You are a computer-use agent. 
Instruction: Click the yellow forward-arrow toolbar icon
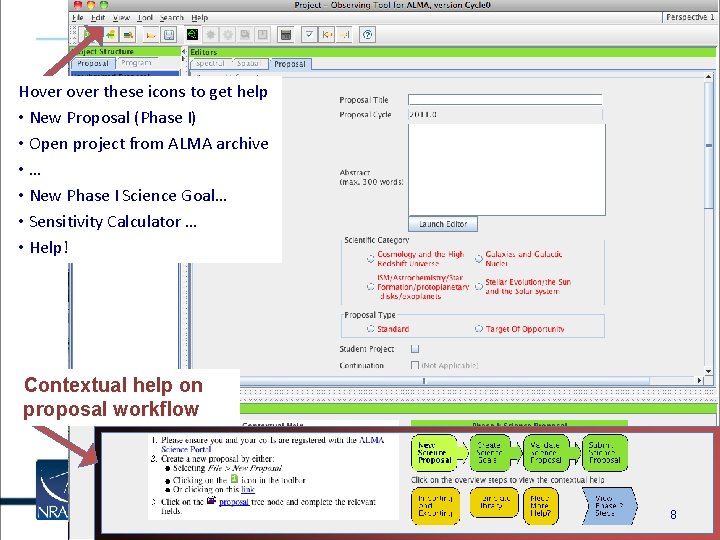[x=344, y=34]
